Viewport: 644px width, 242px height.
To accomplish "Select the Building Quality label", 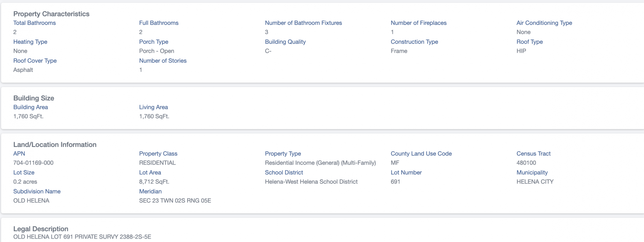I will click(285, 42).
